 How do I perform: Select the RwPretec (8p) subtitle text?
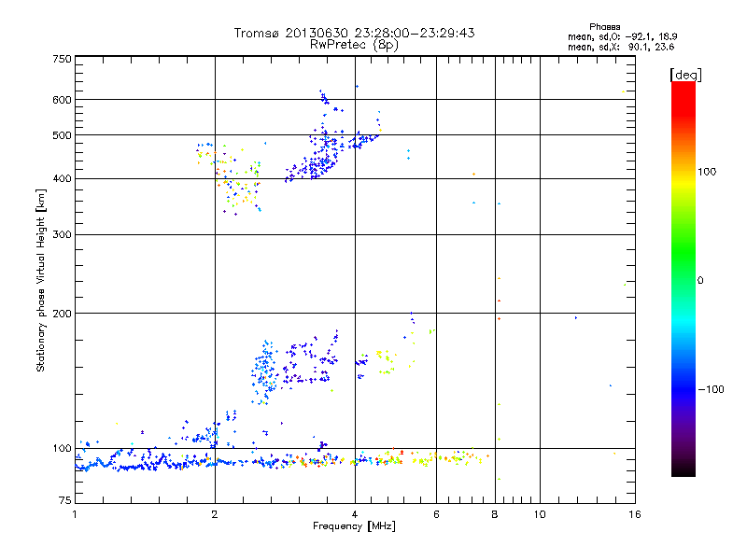pos(354,44)
